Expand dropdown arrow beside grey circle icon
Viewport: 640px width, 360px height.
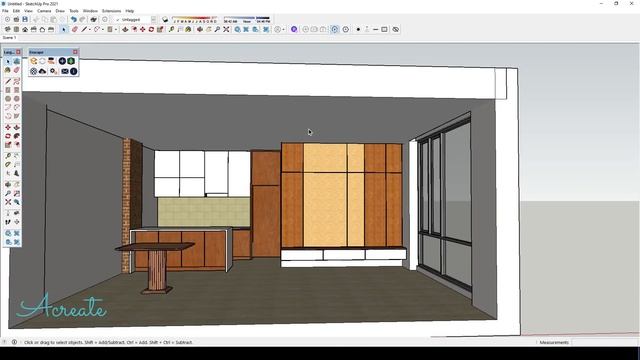283,30
